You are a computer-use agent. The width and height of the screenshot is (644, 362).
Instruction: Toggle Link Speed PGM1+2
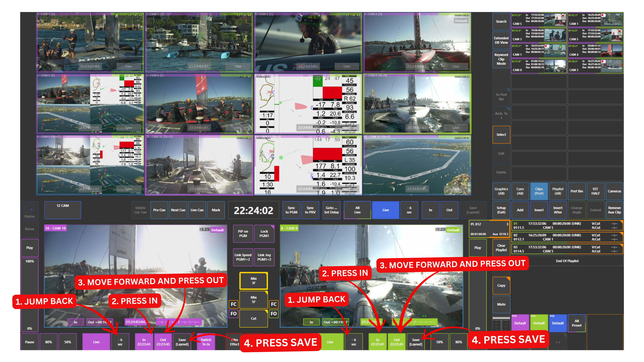tap(243, 257)
